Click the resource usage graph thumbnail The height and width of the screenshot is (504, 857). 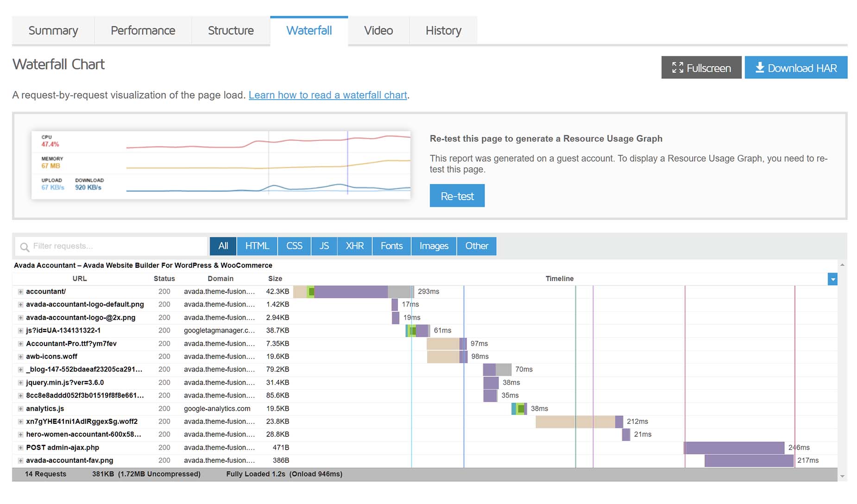[x=221, y=165]
